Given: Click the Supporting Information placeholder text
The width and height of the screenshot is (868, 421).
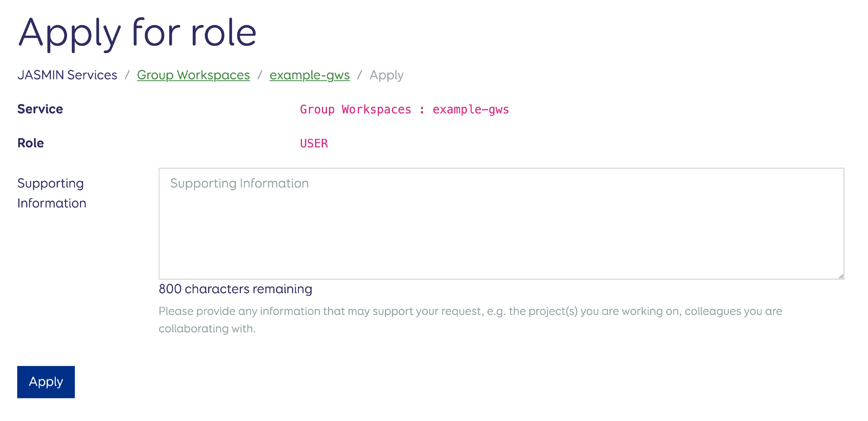Looking at the screenshot, I should point(239,183).
